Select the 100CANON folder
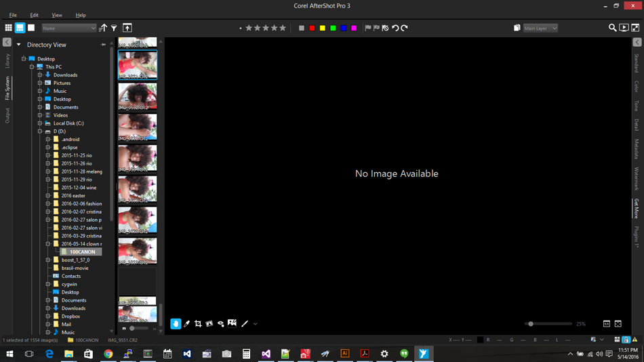Viewport: 644px width, 362px height. 81,252
